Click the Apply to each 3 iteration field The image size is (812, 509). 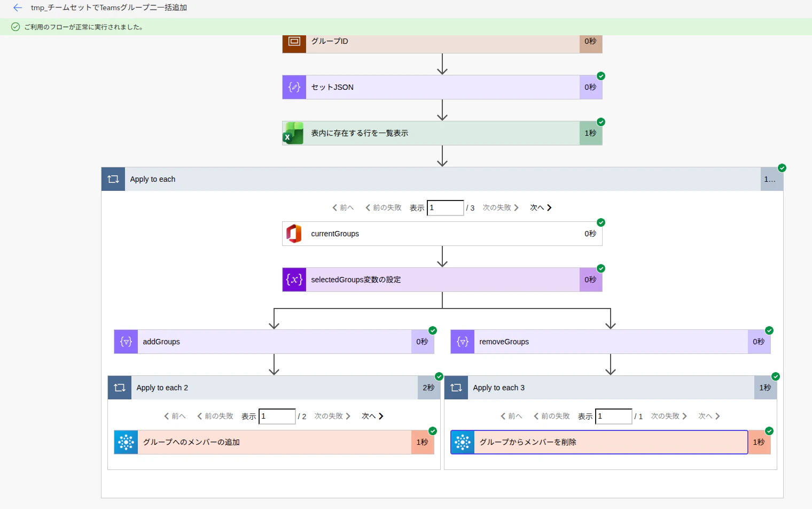pos(614,416)
